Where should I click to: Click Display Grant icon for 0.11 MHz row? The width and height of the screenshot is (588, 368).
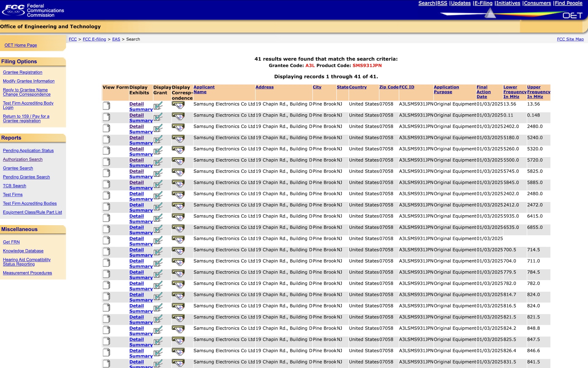click(158, 117)
